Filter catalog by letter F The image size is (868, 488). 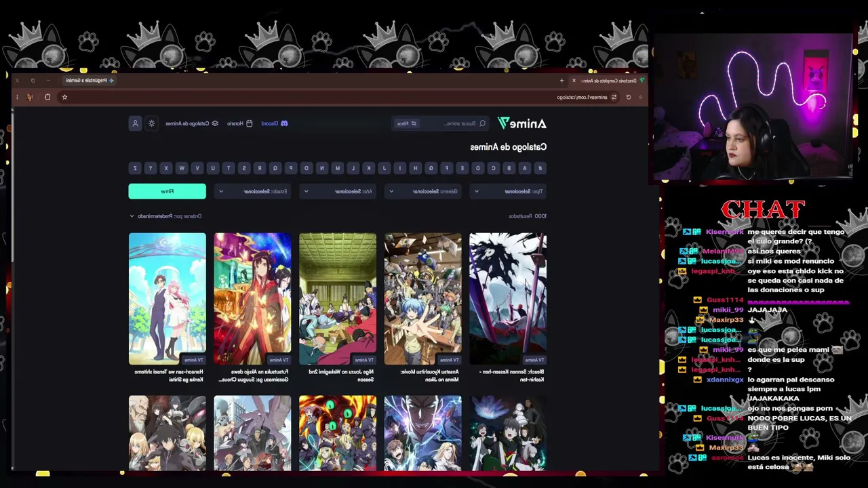[446, 168]
